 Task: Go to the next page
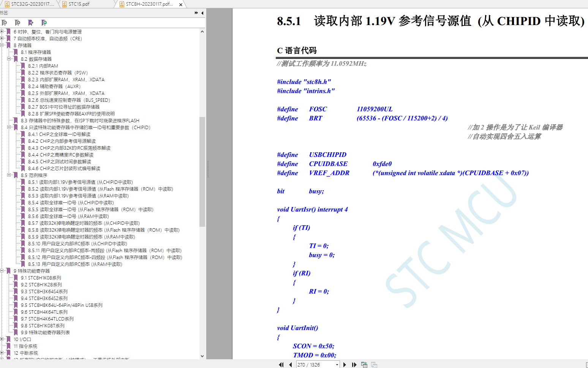(x=345, y=365)
